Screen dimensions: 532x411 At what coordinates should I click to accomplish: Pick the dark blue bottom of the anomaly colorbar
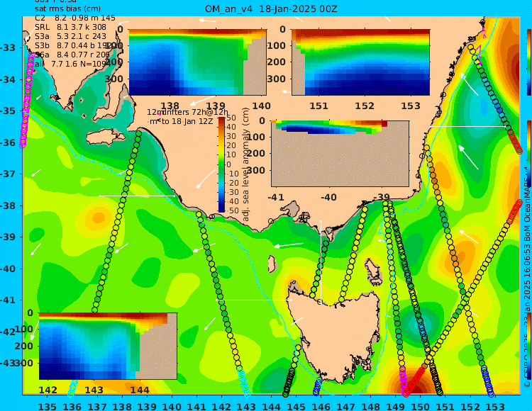(x=221, y=209)
